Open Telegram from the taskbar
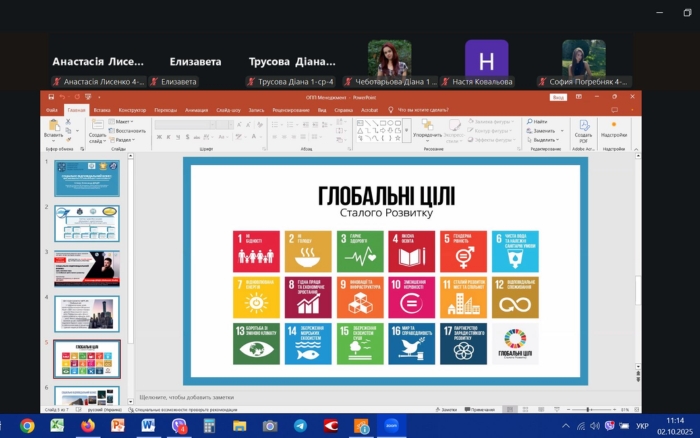 click(x=300, y=425)
